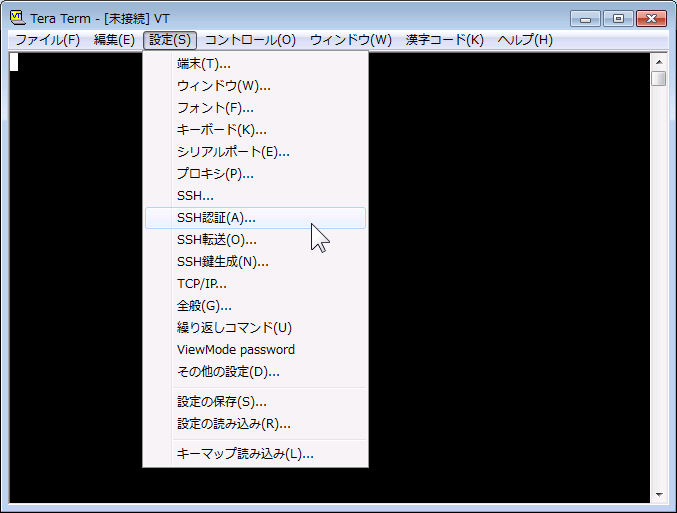This screenshot has width=677, height=513.
Task: Choose キーマップ読み込み(L)... entry
Action: pyautogui.click(x=255, y=454)
